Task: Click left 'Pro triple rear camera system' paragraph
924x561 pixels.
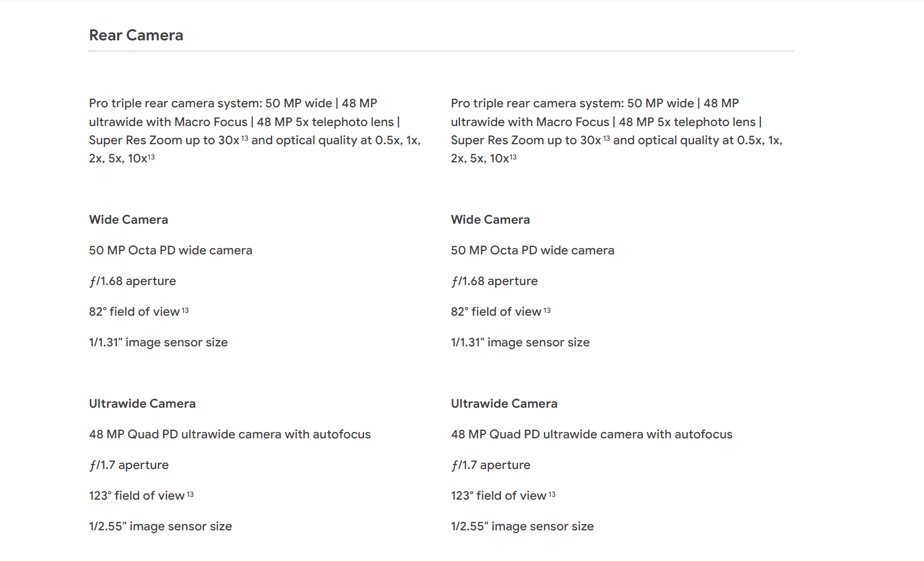Action: pos(255,131)
